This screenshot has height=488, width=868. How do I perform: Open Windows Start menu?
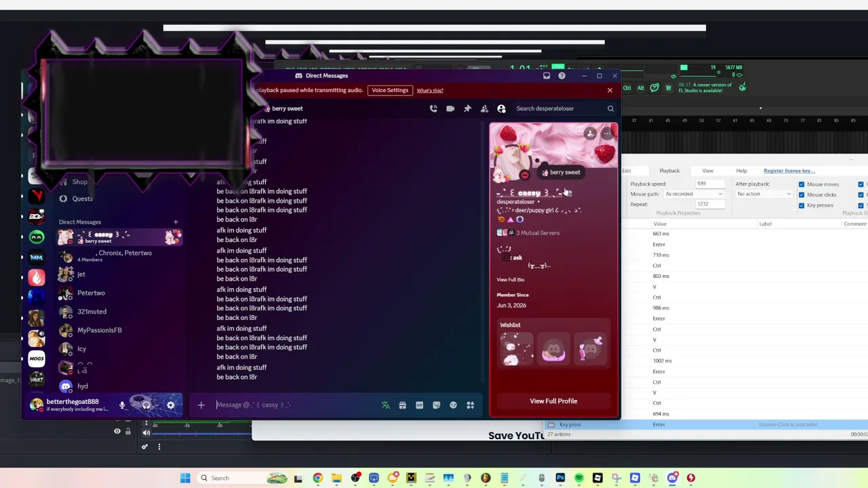point(185,478)
